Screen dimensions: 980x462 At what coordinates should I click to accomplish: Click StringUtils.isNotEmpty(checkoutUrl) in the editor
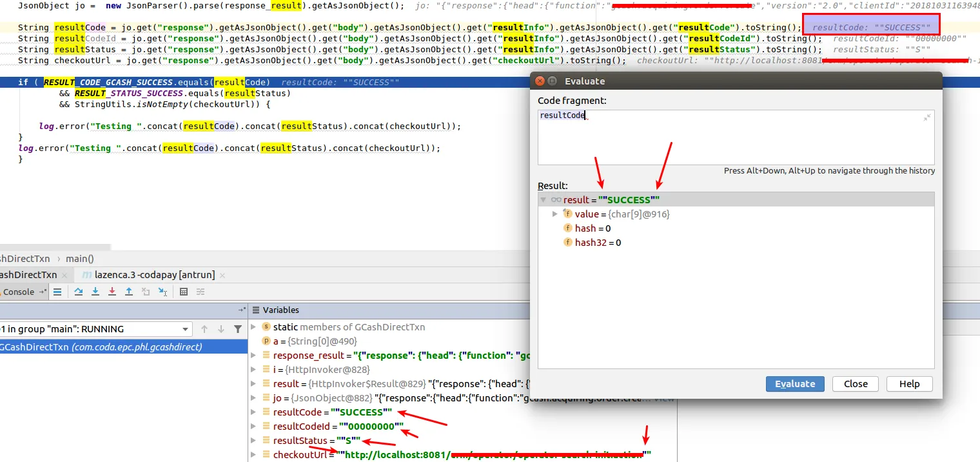167,104
